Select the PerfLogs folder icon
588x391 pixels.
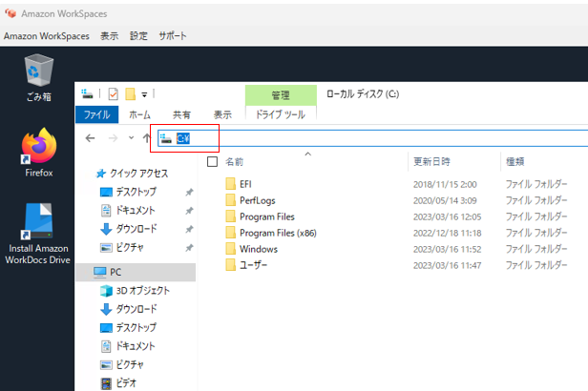click(x=231, y=200)
